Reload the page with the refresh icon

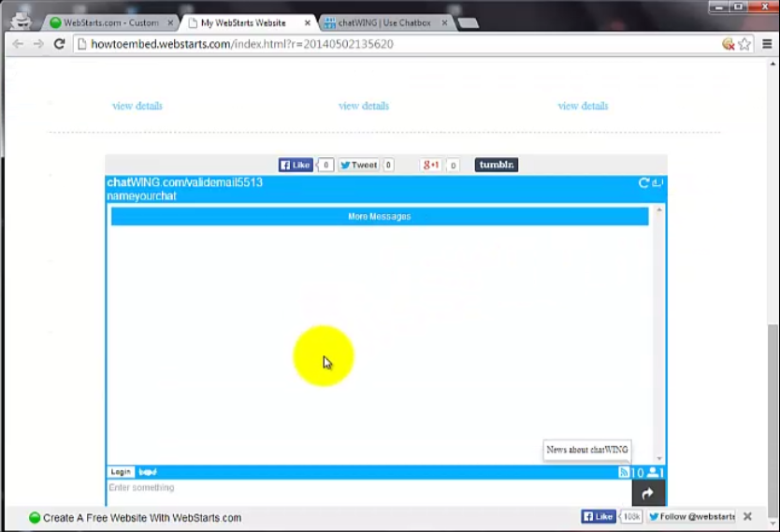tap(59, 44)
